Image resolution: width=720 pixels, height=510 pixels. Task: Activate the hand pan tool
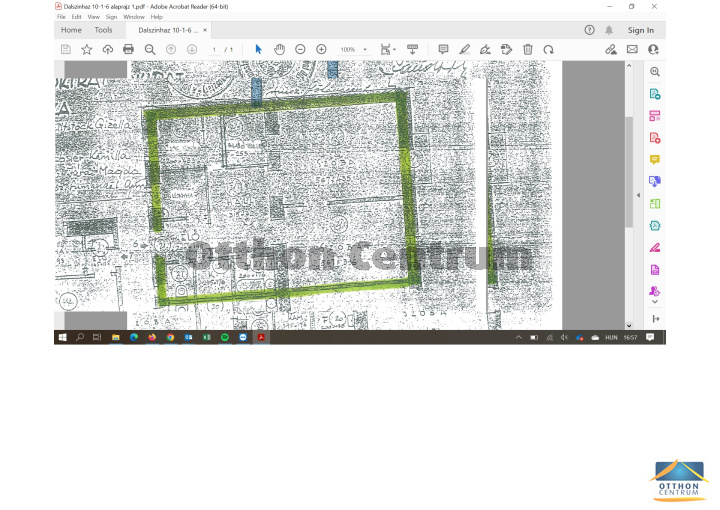tap(279, 50)
